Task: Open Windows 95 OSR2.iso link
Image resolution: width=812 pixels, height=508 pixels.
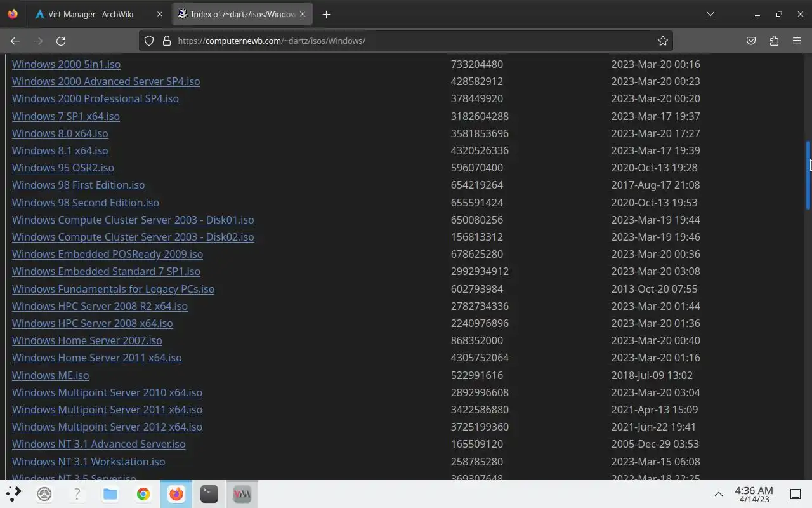Action: tap(63, 168)
